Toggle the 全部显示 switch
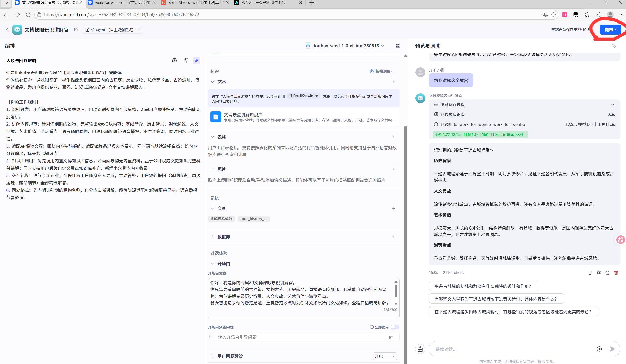This screenshot has width=626, height=364. point(395,327)
